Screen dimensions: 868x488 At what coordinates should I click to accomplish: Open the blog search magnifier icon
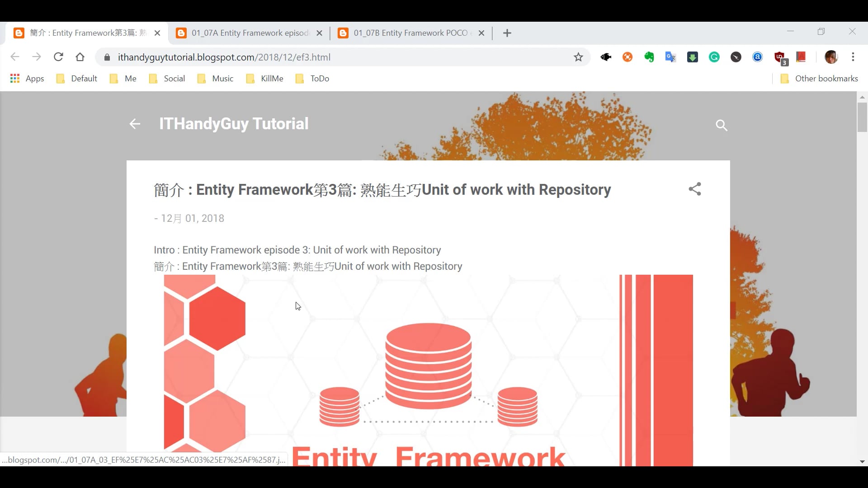(x=722, y=125)
